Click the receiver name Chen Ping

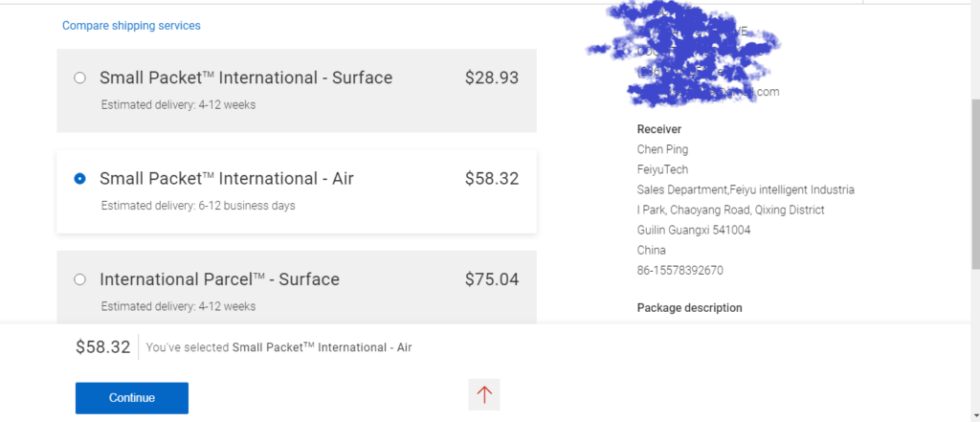click(662, 149)
